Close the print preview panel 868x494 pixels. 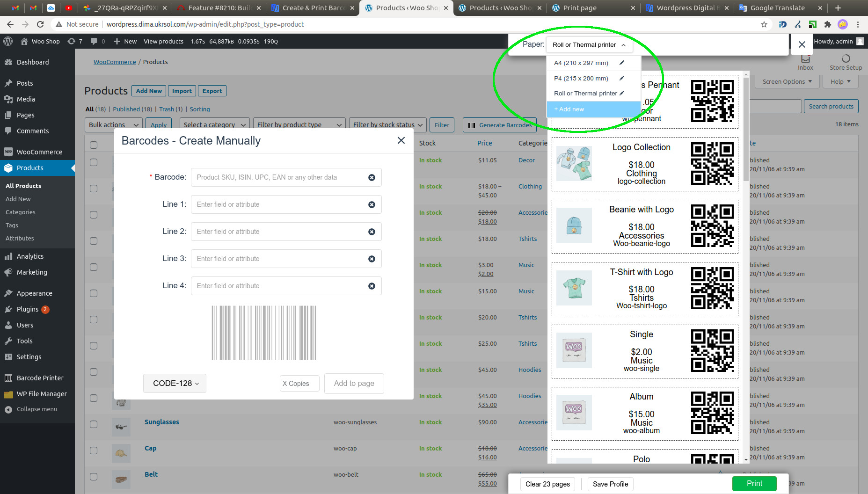click(802, 44)
